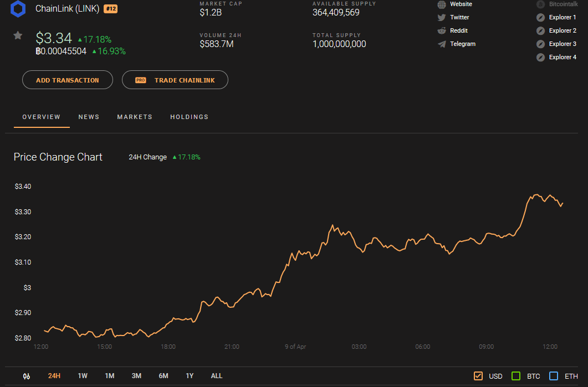Image resolution: width=588 pixels, height=387 pixels.
Task: Click the Reddit alien icon
Action: point(442,30)
